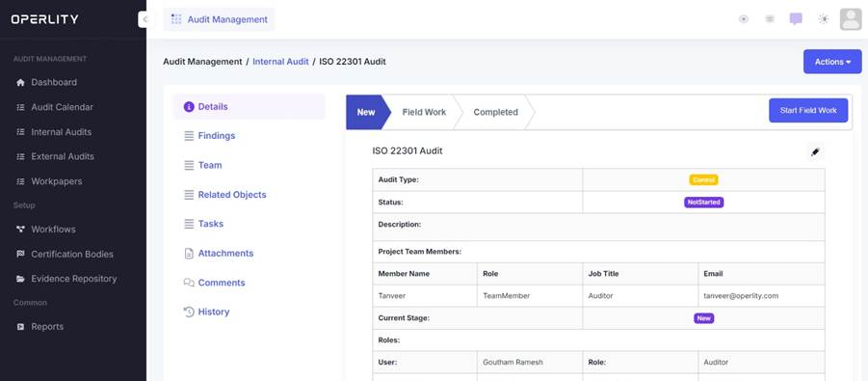Open Certification Bodies under Setup
The width and height of the screenshot is (868, 381).
tap(73, 254)
